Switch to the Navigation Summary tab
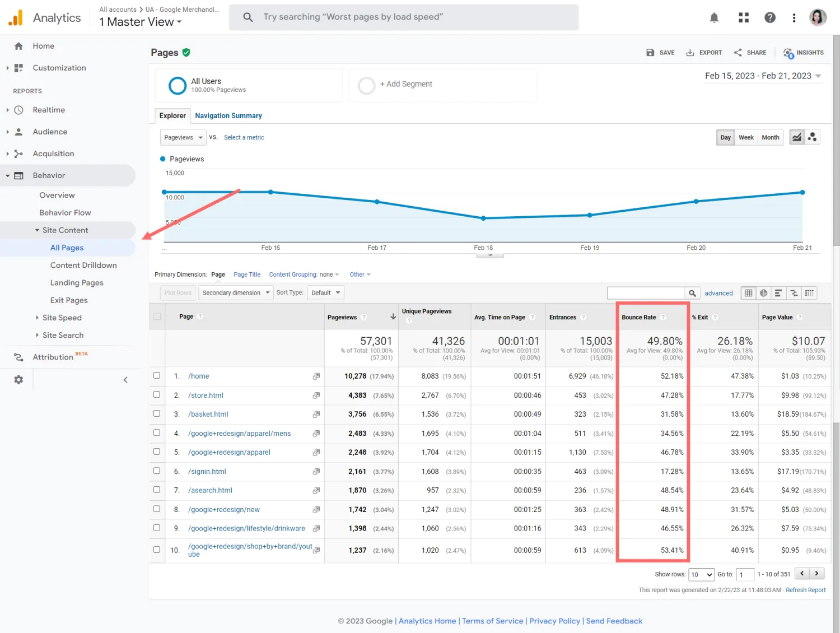This screenshot has width=840, height=633. coord(228,116)
